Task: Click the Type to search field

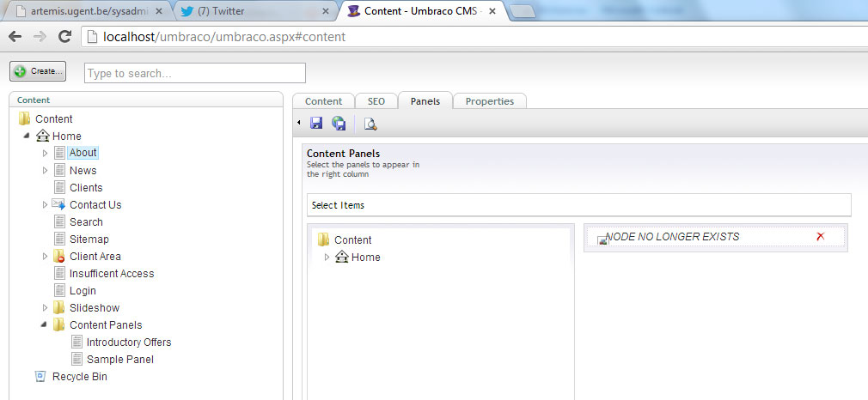Action: tap(195, 73)
